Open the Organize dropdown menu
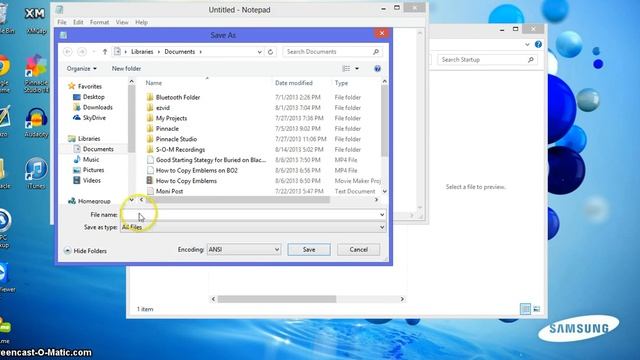Viewport: 640px width, 360px height. 82,69
